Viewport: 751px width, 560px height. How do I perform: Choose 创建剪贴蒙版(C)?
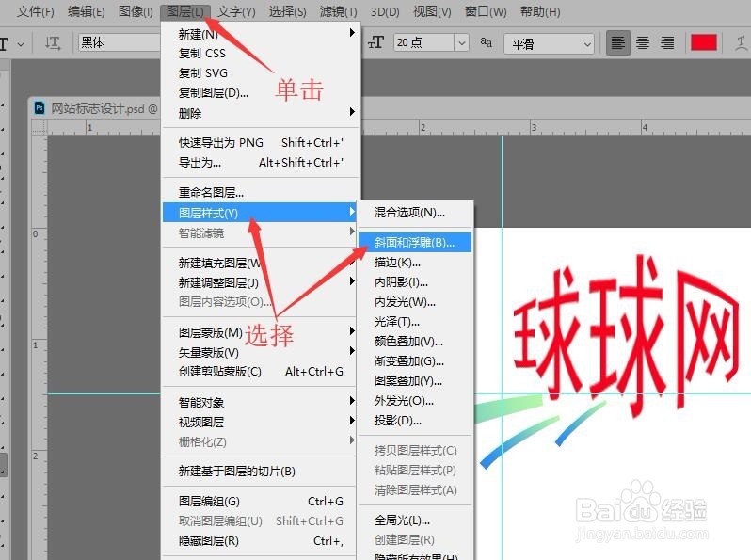point(261,372)
